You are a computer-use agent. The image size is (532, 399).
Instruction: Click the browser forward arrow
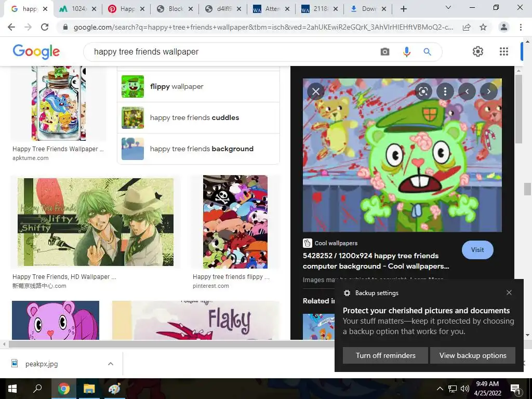coord(28,27)
